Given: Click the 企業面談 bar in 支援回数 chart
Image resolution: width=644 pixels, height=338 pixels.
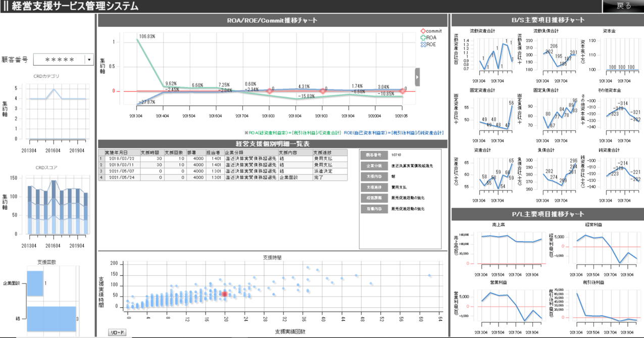Looking at the screenshot, I should [35, 283].
